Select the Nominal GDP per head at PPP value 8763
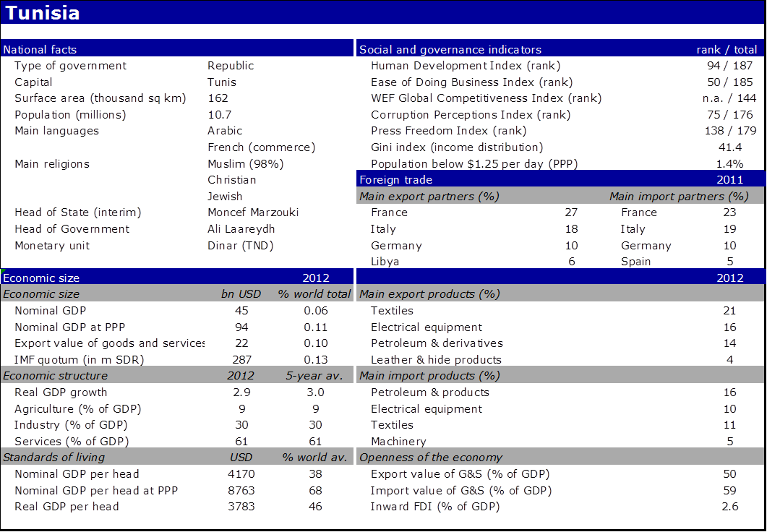 pos(241,491)
